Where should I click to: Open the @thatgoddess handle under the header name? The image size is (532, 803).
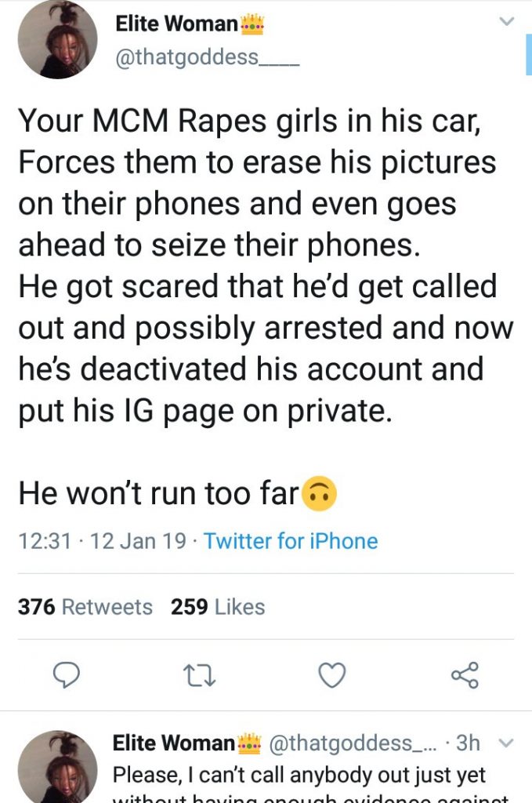(x=207, y=58)
